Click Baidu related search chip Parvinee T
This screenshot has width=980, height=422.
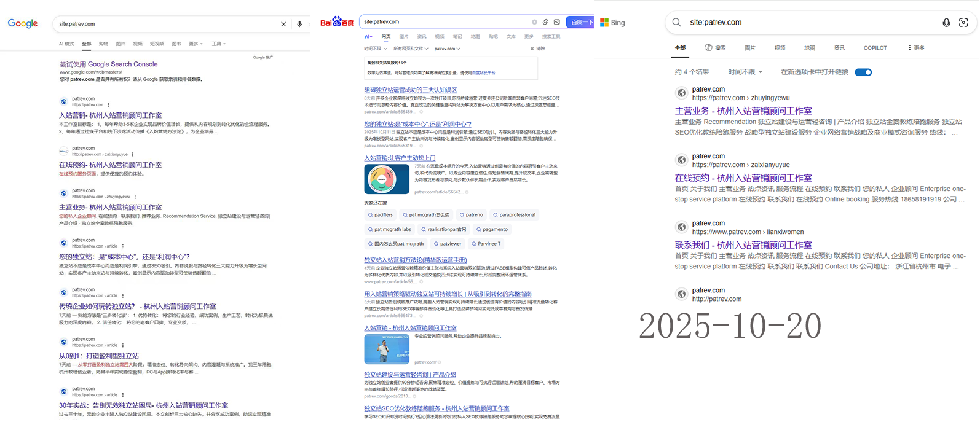pyautogui.click(x=486, y=244)
